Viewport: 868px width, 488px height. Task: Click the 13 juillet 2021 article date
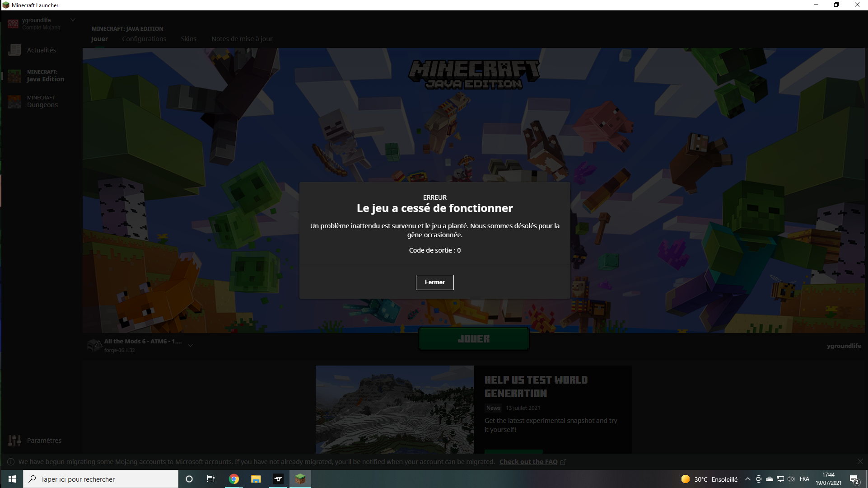click(x=523, y=408)
